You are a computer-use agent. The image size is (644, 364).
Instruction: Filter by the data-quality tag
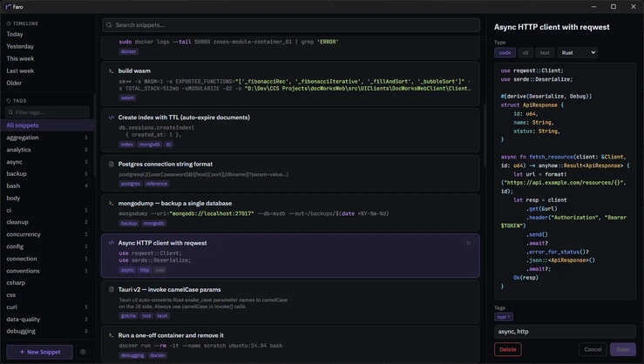(47, 320)
